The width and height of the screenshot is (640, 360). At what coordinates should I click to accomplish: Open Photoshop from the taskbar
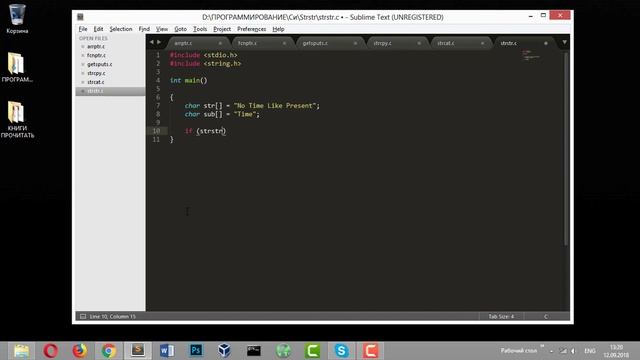(x=196, y=351)
